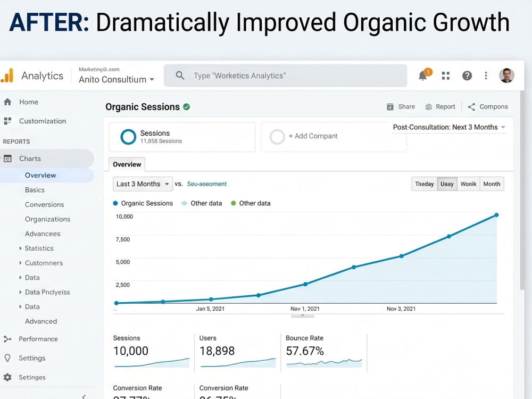532x399 pixels.
Task: Click the Settings lightbulb icon
Action: (x=7, y=358)
